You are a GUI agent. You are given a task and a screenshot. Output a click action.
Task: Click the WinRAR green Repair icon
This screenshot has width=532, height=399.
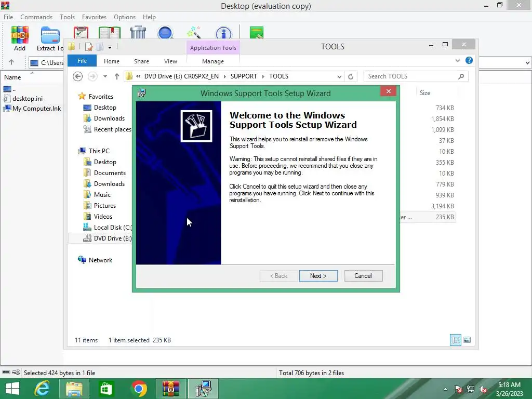(257, 33)
